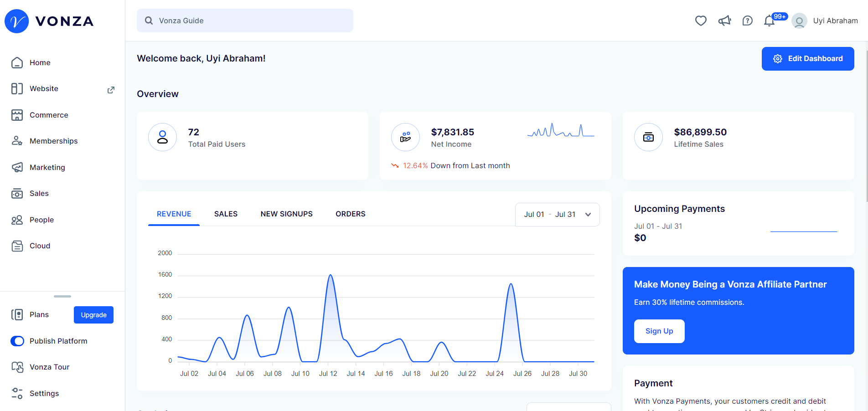Open the Home menu item

coord(40,62)
